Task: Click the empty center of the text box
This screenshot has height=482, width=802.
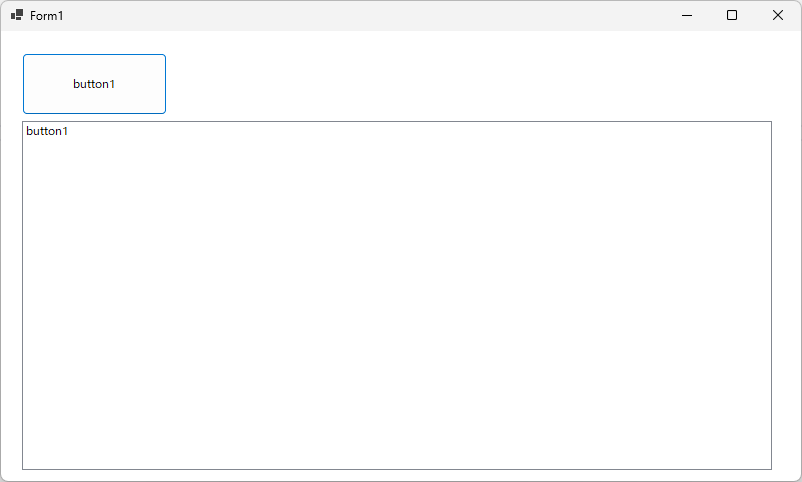Action: (x=396, y=295)
